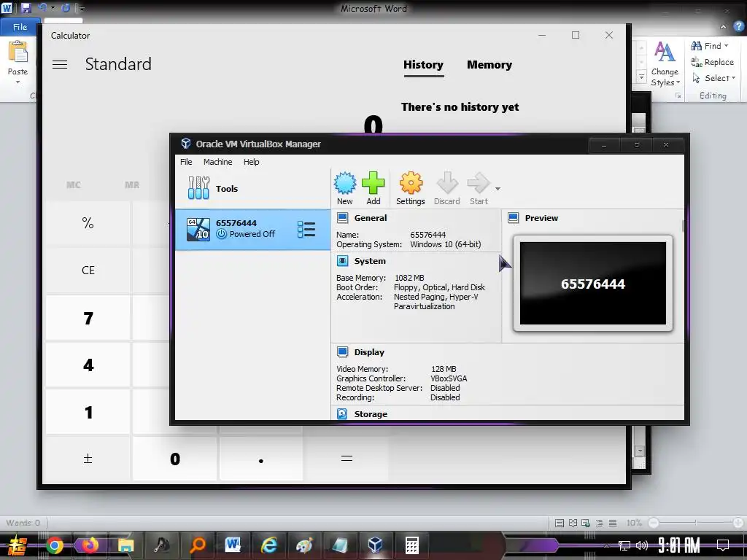Click the zoom in plus button in Word
Screen dimensions: 747x560
[x=739, y=523]
